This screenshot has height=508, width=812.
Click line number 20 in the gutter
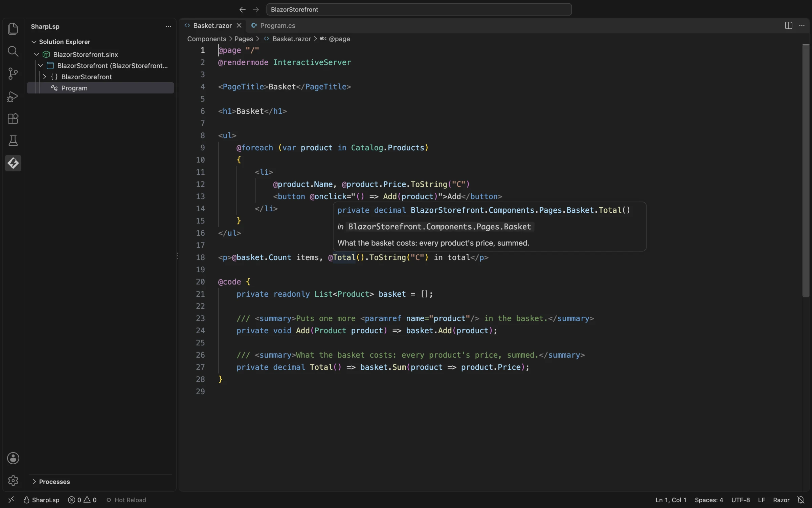tap(200, 282)
